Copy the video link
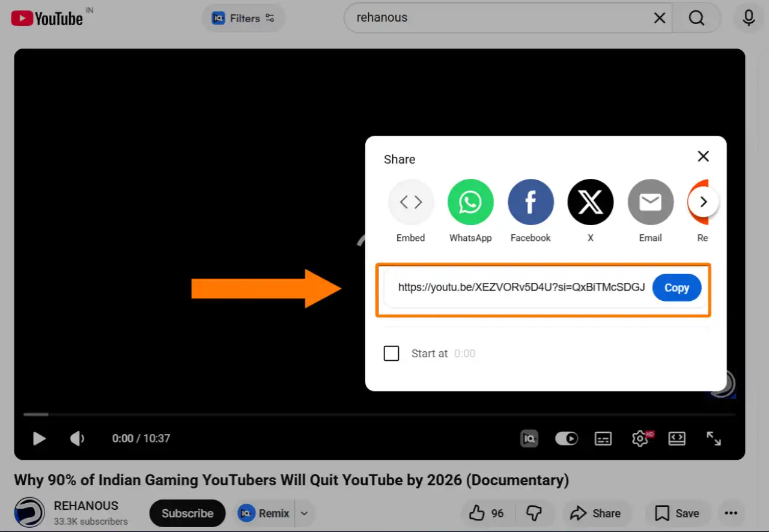 (x=676, y=288)
